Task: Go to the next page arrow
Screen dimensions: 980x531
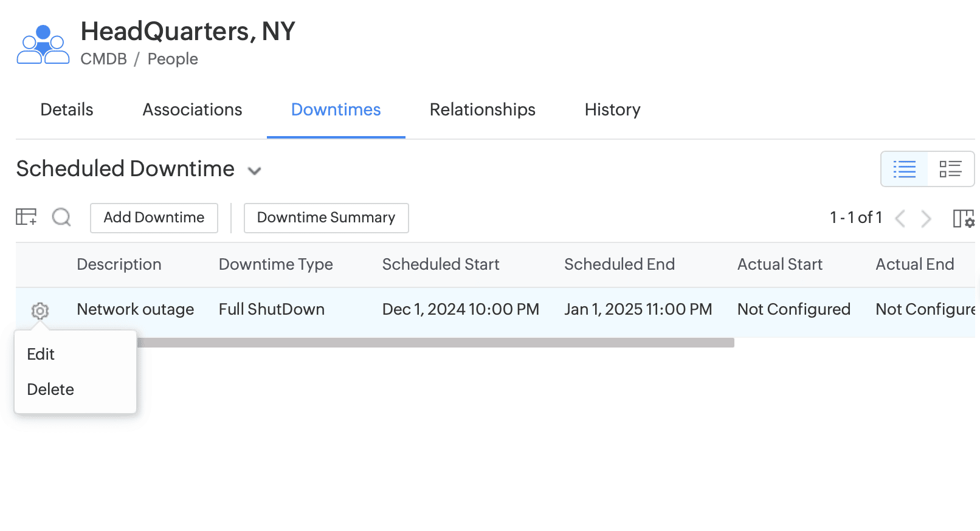Action: 926,218
